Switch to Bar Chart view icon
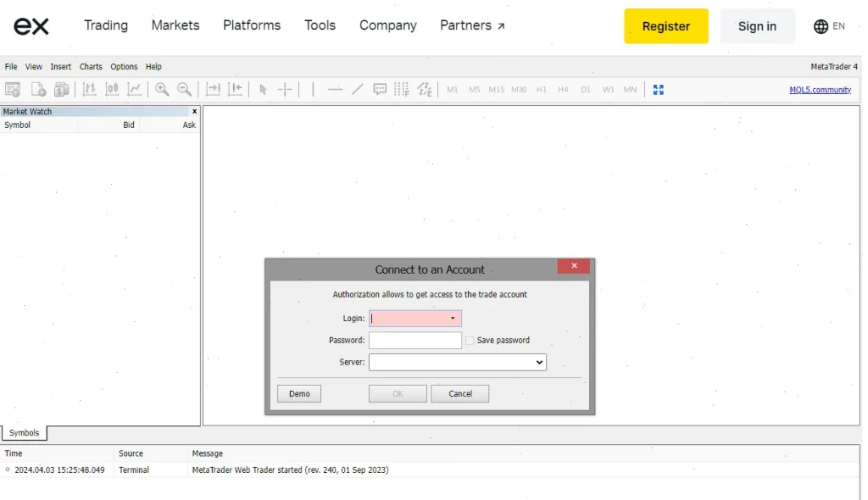868x500 pixels. click(89, 89)
